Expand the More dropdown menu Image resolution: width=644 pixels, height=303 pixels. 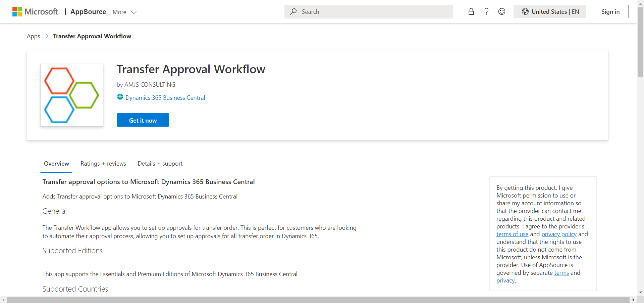pyautogui.click(x=125, y=12)
